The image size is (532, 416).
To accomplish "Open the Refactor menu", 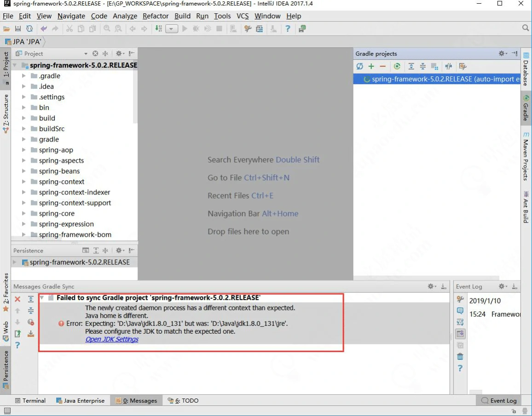I will point(156,16).
